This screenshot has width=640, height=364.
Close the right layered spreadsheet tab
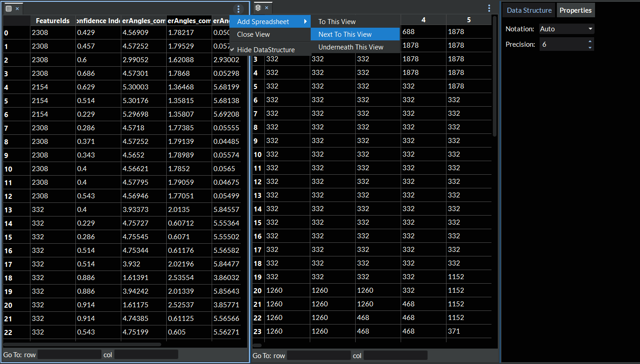[x=267, y=8]
